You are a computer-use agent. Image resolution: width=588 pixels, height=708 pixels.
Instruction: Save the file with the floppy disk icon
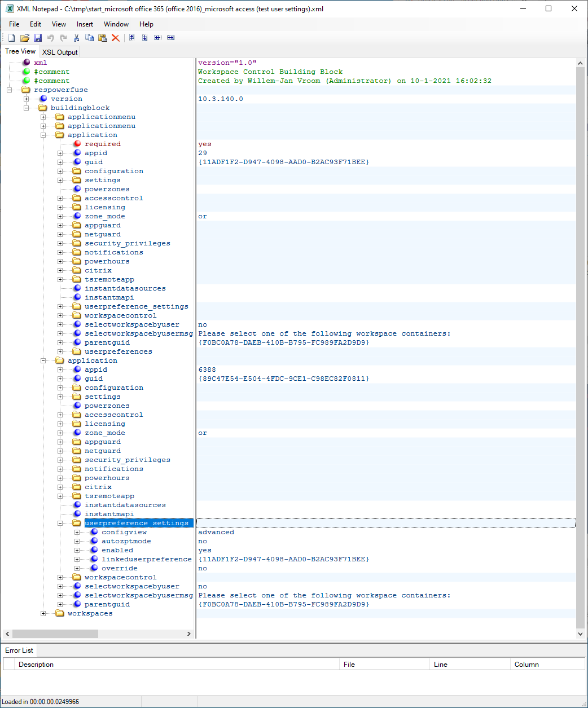click(38, 38)
